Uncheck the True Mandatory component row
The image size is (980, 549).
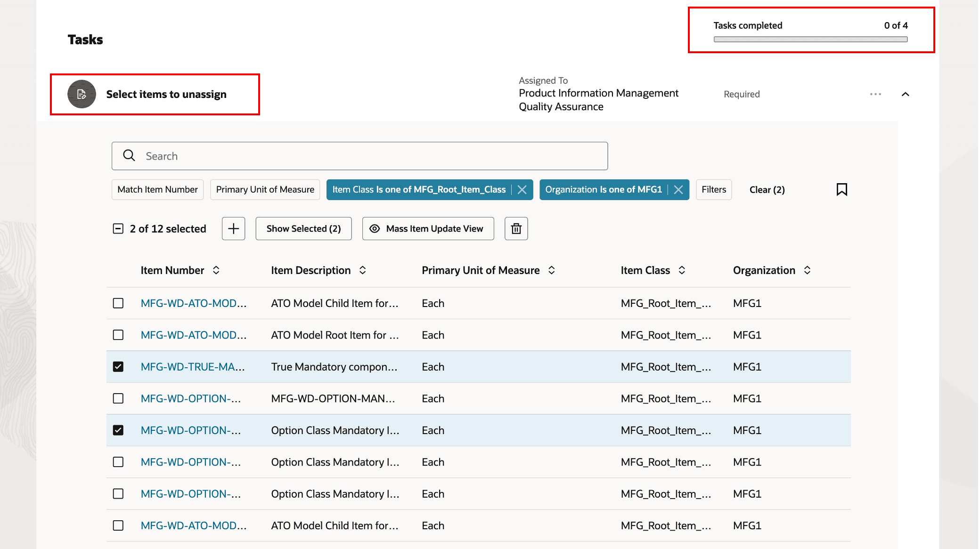coord(118,367)
